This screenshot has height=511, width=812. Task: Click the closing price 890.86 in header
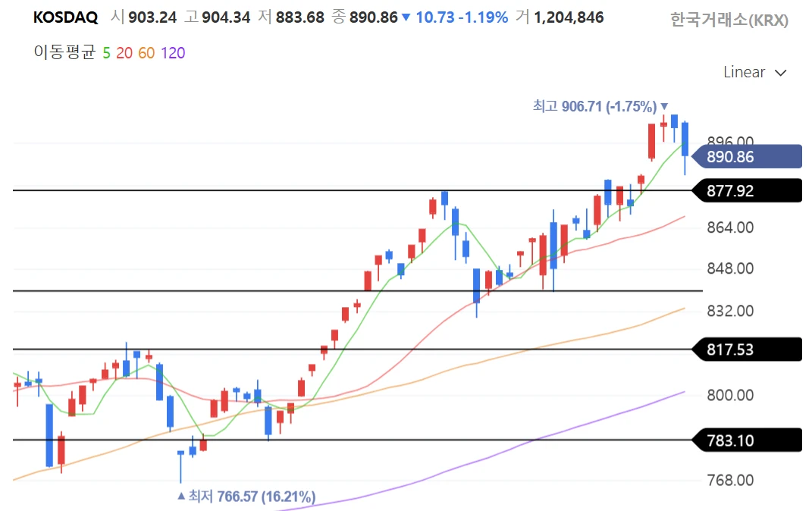pyautogui.click(x=373, y=17)
